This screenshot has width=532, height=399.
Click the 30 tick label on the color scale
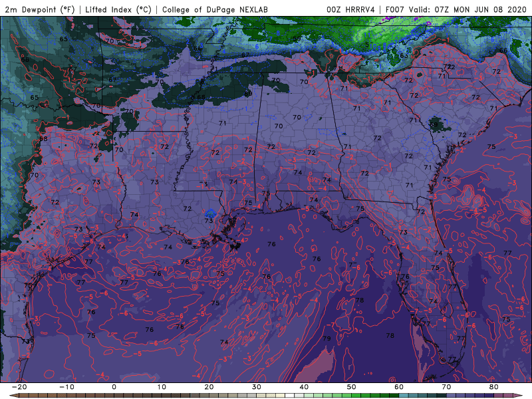pos(257,387)
